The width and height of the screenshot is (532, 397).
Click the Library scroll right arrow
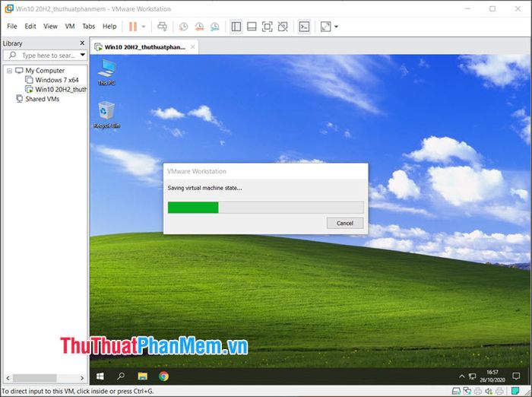[x=82, y=378]
